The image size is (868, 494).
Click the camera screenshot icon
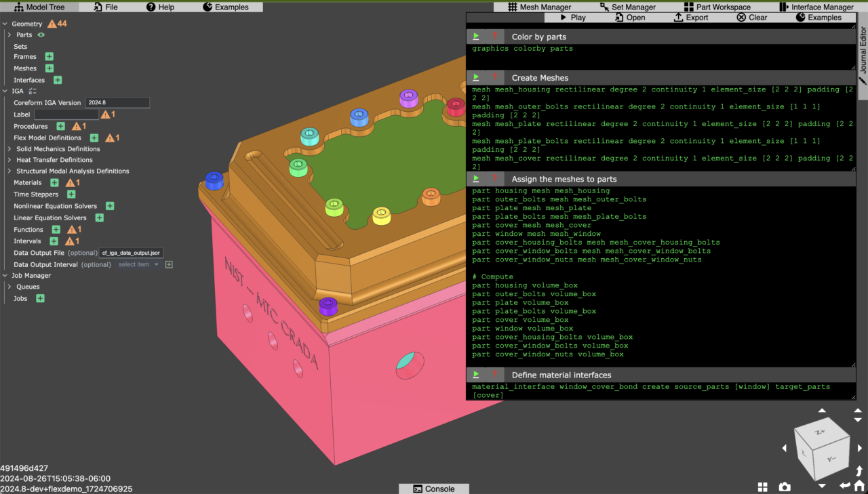(x=785, y=487)
